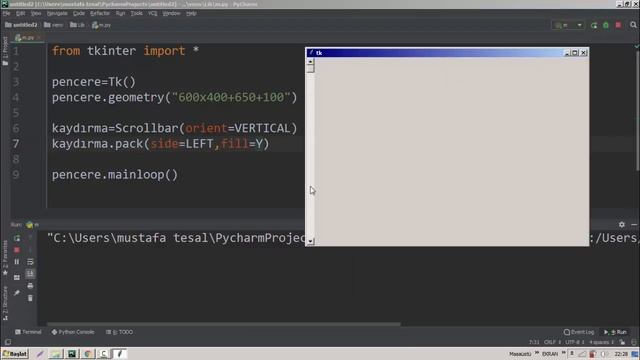Image resolution: width=640 pixels, height=360 pixels.
Task: Click the Run console horizontal scrollbar
Action: coord(224,324)
